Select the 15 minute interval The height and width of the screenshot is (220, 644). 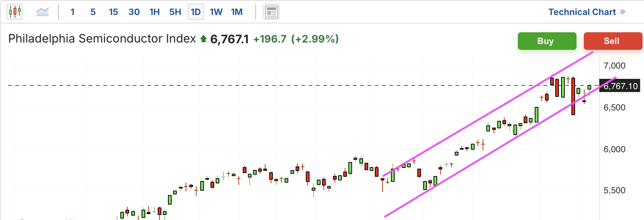pyautogui.click(x=113, y=12)
